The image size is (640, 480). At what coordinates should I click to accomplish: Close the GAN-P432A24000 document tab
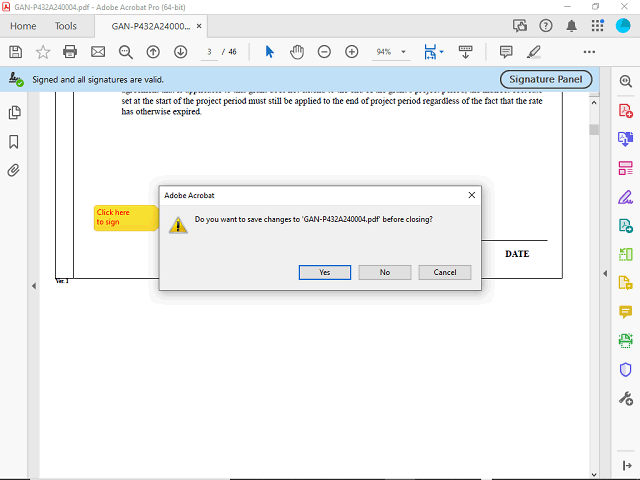[x=199, y=26]
